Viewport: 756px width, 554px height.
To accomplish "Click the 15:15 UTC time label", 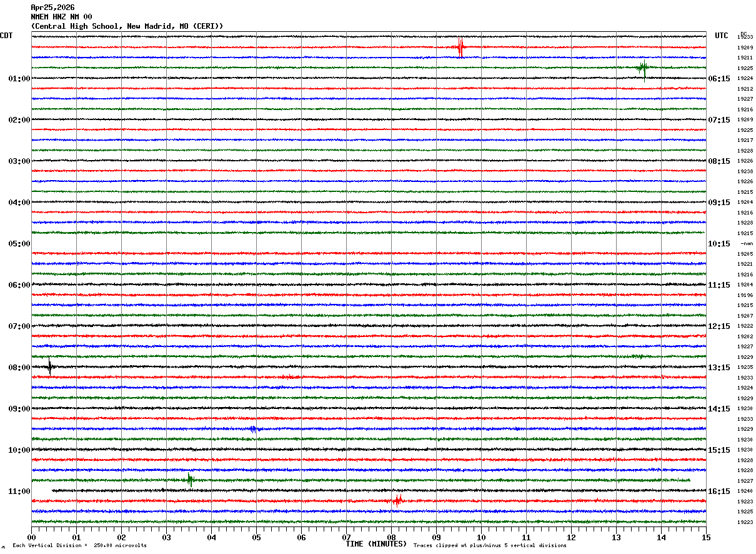I will 719,450.
